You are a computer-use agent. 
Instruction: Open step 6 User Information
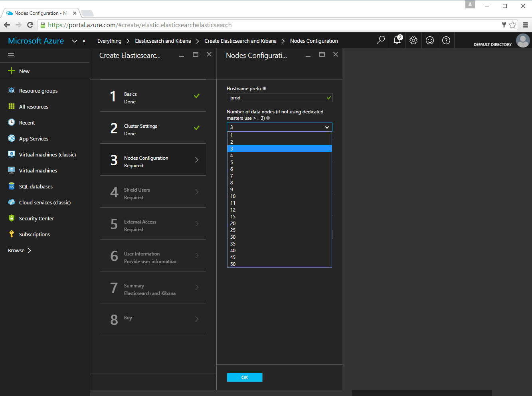[153, 255]
